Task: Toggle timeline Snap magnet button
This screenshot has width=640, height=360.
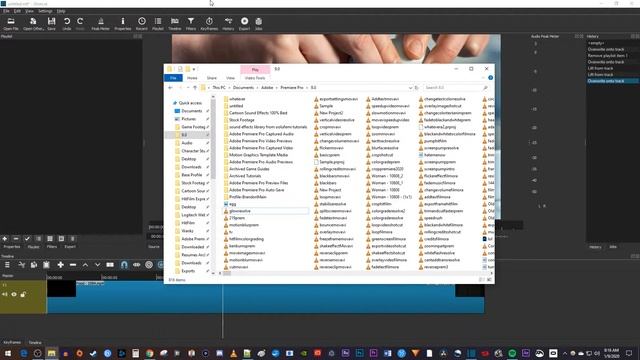Action: pyautogui.click(x=124, y=265)
